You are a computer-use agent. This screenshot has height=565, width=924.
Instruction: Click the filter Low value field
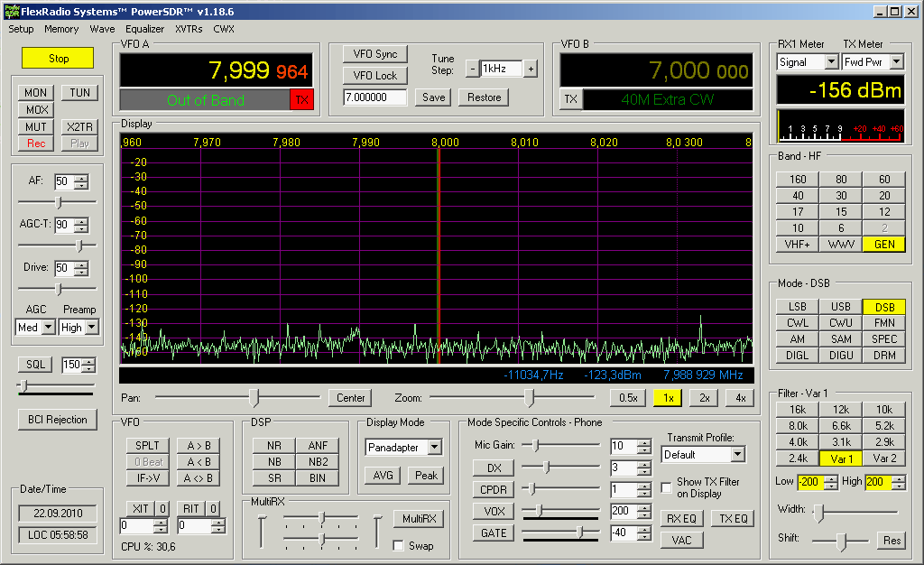click(x=811, y=482)
